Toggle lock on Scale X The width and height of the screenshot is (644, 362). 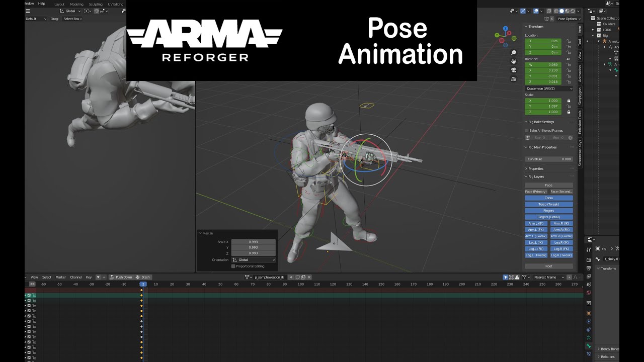point(569,101)
